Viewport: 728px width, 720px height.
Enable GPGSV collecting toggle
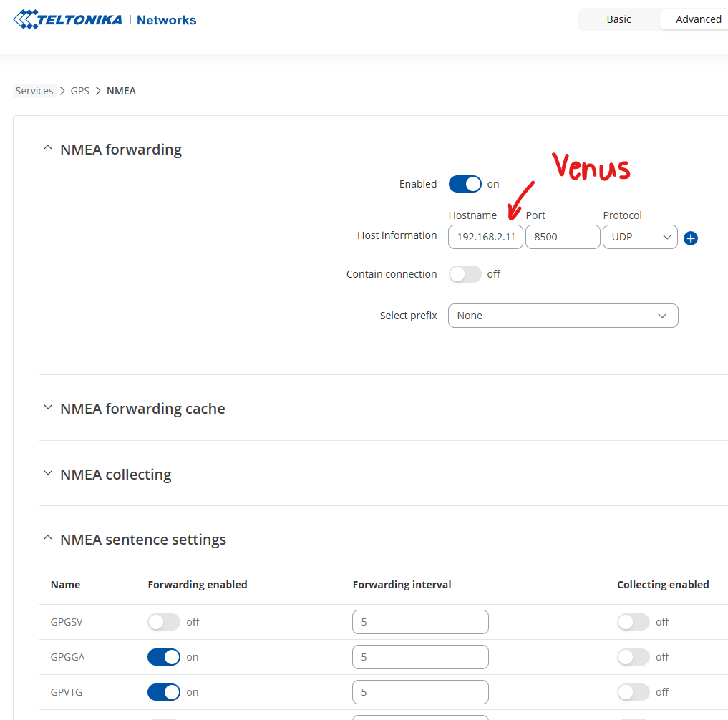click(x=634, y=622)
